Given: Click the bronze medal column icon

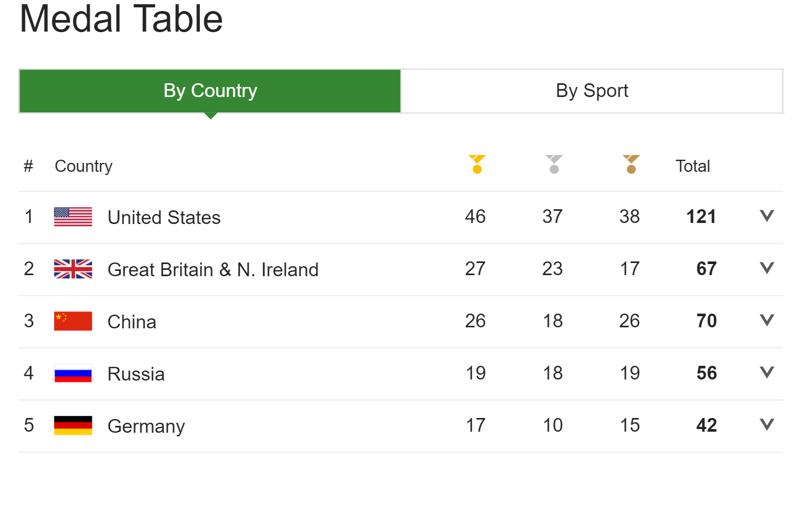Looking at the screenshot, I should click(x=631, y=164).
